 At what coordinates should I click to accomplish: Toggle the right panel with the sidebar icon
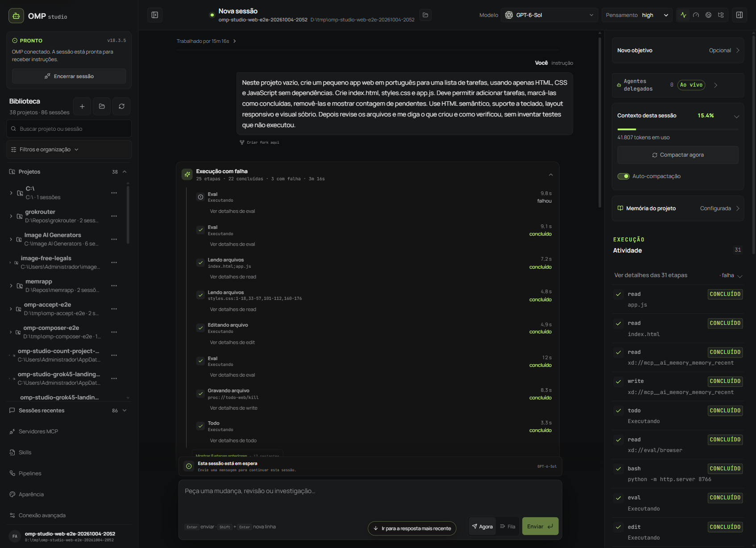pyautogui.click(x=739, y=15)
